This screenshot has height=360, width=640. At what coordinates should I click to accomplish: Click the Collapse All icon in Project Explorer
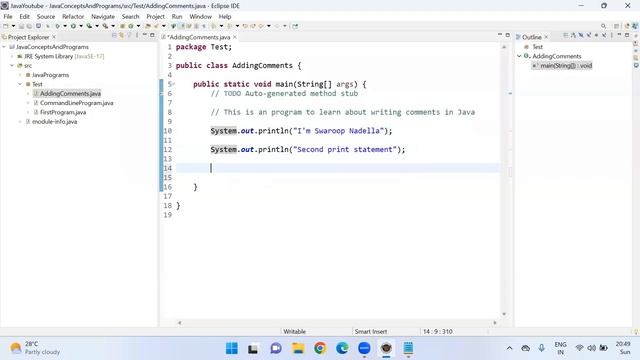[114, 36]
